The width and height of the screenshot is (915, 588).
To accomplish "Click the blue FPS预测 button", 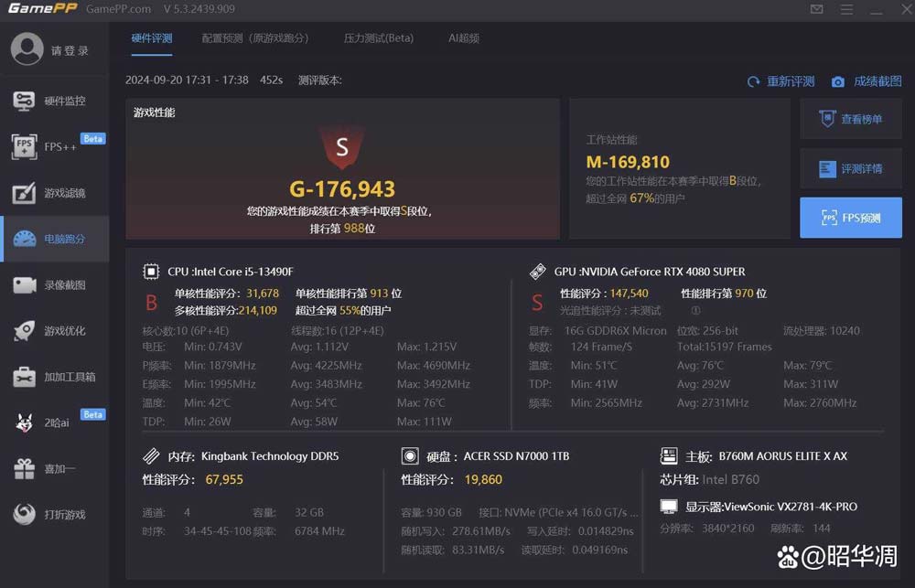I will 850,218.
